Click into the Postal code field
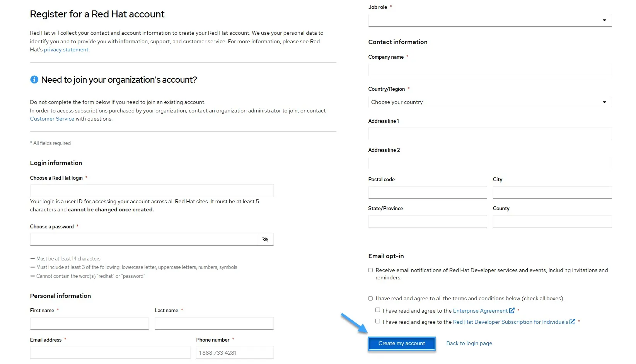 (428, 192)
